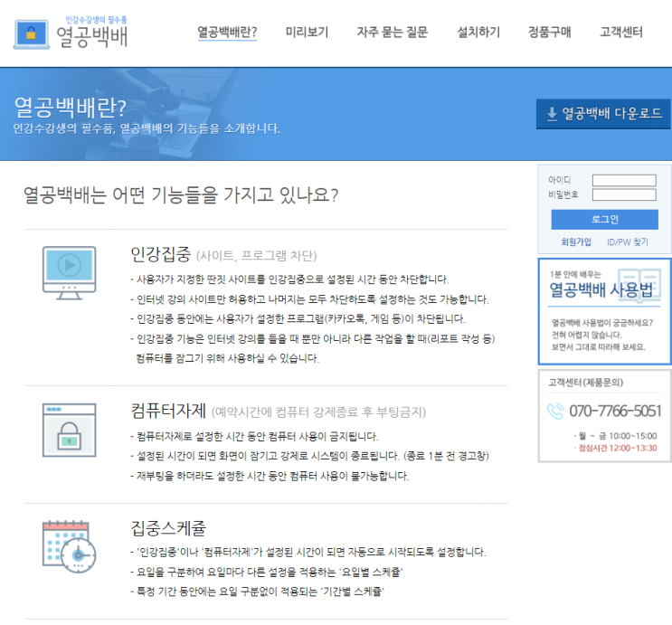This screenshot has width=672, height=625.
Task: Click the line 재부팅을 하더라도 설정한 시간
Action: tap(270, 476)
